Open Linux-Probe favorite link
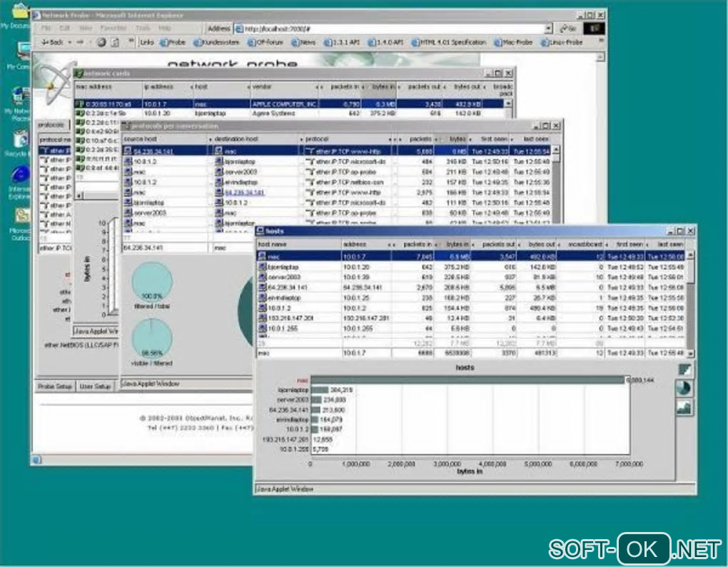Screen dimensions: 728x567 pyautogui.click(x=561, y=42)
